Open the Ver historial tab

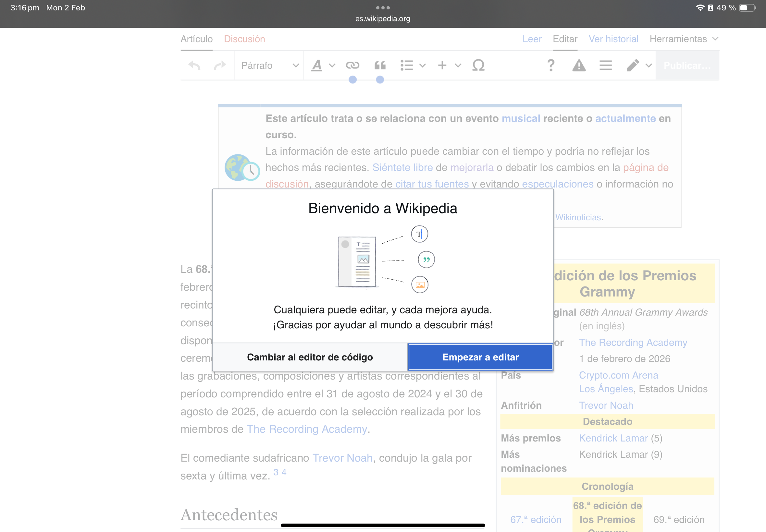coord(613,39)
